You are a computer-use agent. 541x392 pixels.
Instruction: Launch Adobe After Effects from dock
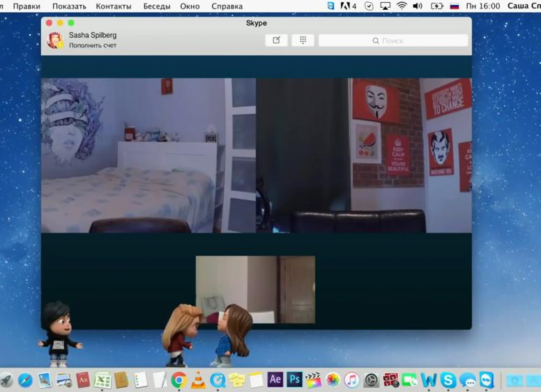(x=275, y=379)
